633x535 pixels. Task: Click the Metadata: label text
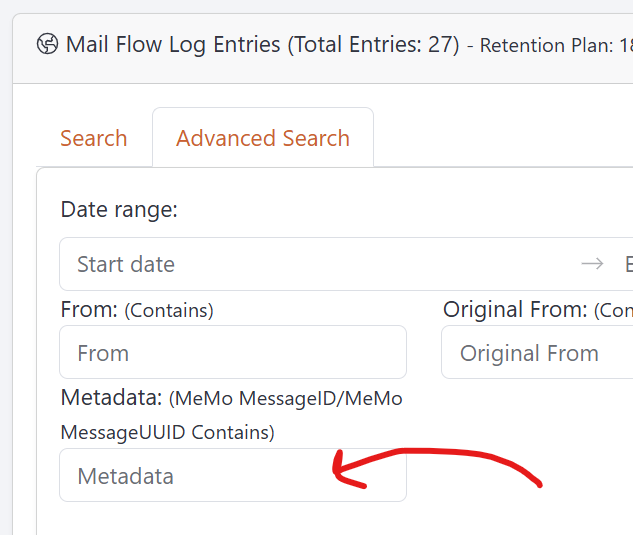tap(111, 398)
